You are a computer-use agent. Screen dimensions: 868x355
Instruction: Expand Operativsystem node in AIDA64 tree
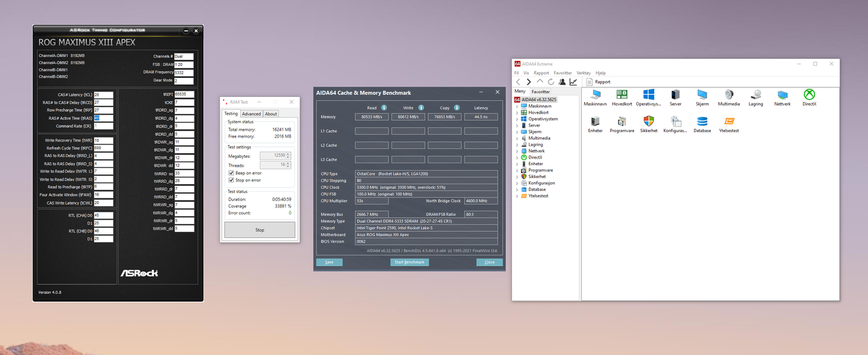517,119
